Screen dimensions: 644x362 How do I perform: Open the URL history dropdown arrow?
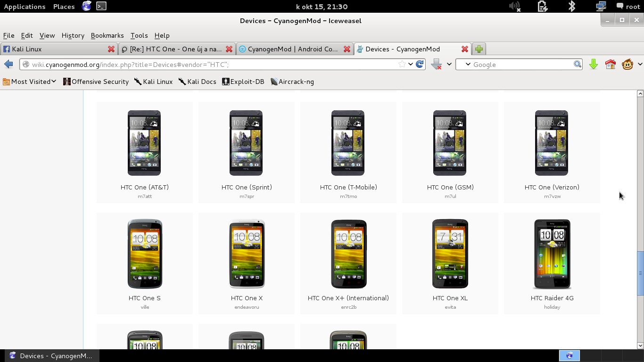point(411,65)
